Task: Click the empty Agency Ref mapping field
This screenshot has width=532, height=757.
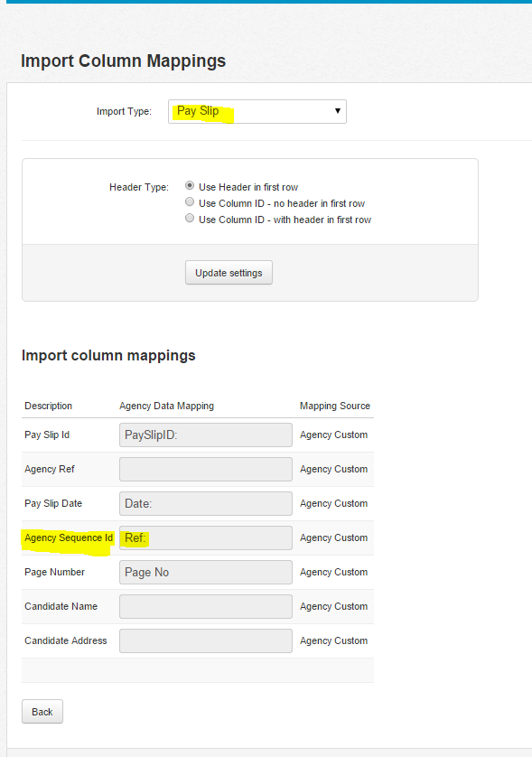Action: pyautogui.click(x=206, y=469)
